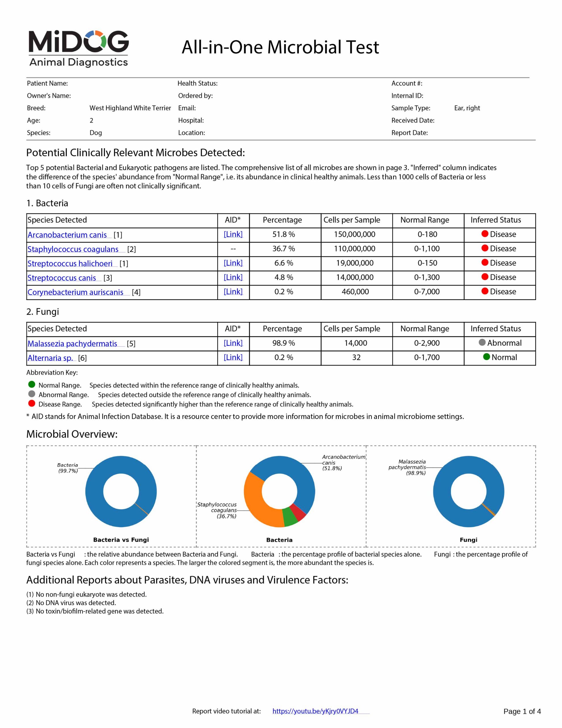This screenshot has height=728, width=562.
Task: Click the '110,000,000' cells per sample value
Action: point(355,249)
